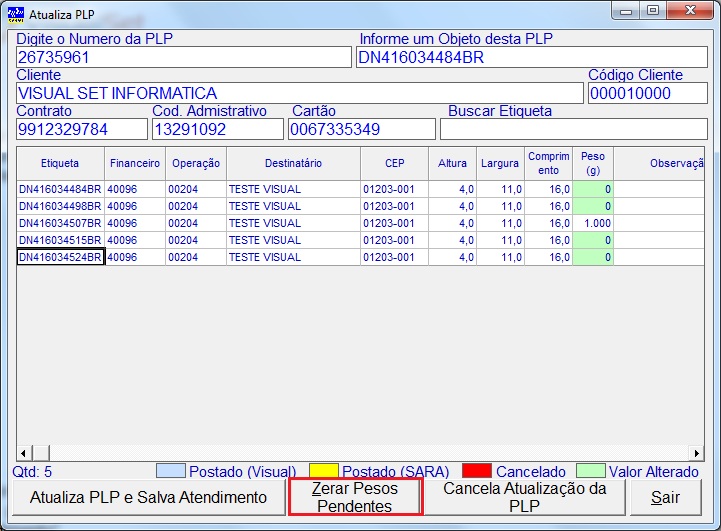Click Destinatário cell of DN416034507BR row
Screen dimensions: 721x531
pos(293,223)
